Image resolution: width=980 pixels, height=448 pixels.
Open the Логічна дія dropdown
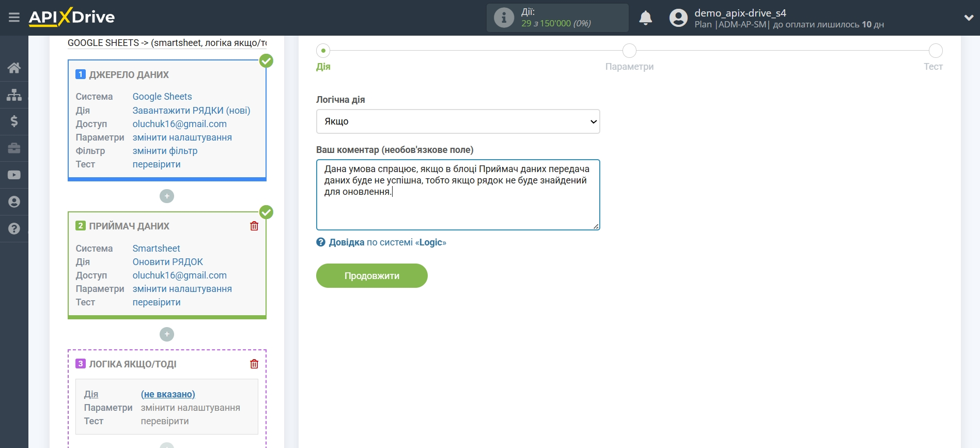[458, 121]
